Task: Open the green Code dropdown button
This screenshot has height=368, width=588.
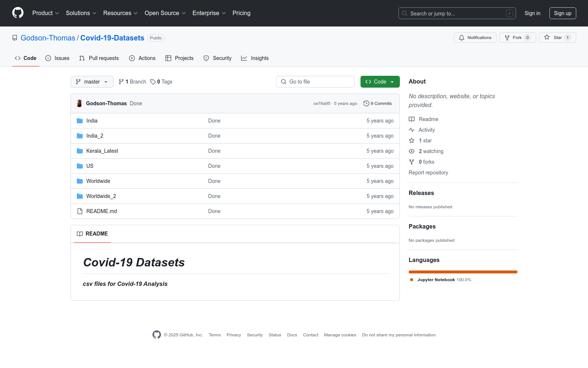Action: pyautogui.click(x=380, y=82)
